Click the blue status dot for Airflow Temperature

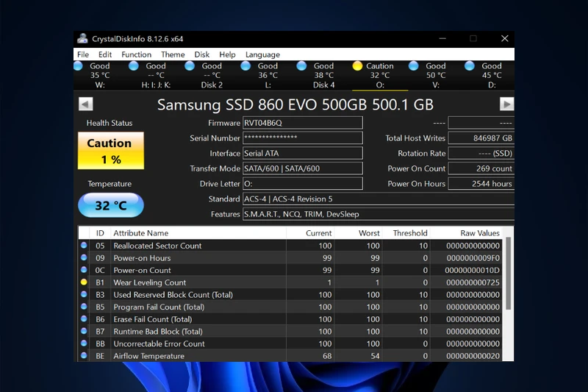[x=84, y=355]
